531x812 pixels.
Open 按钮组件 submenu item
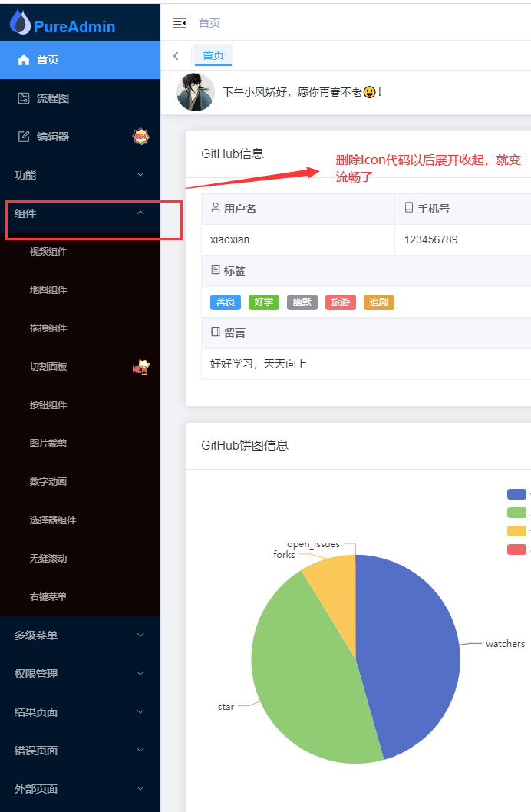[x=81, y=405]
